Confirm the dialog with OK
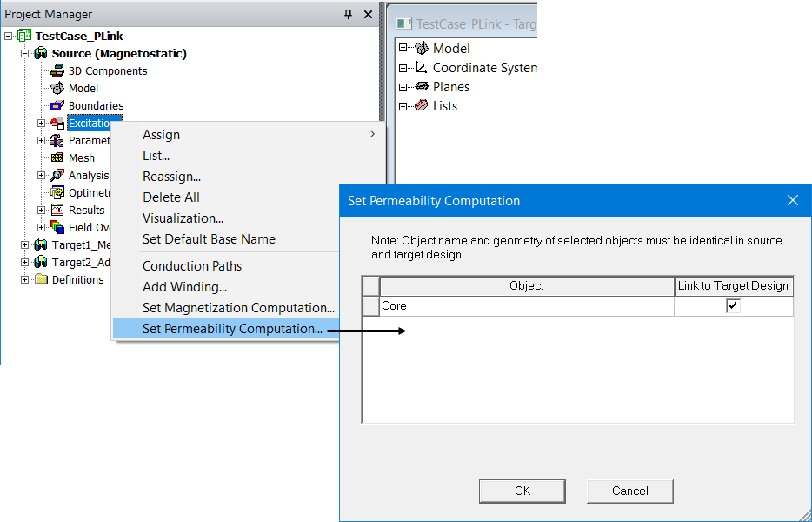 point(522,491)
